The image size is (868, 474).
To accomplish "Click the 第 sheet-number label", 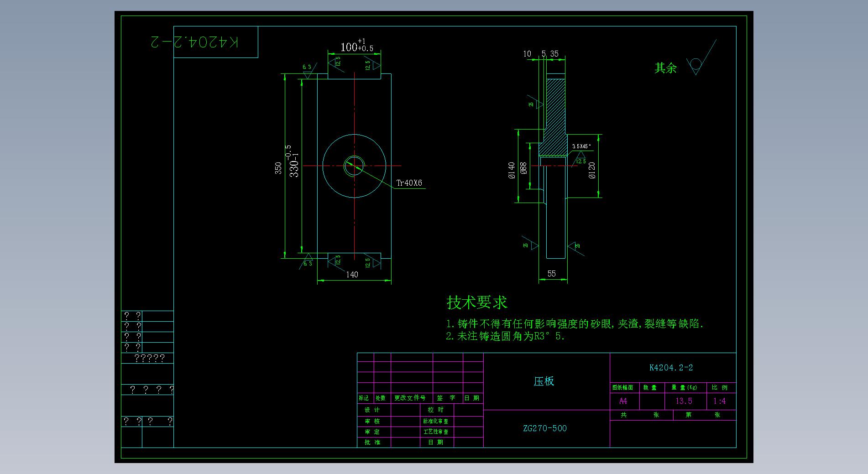I will pos(688,415).
